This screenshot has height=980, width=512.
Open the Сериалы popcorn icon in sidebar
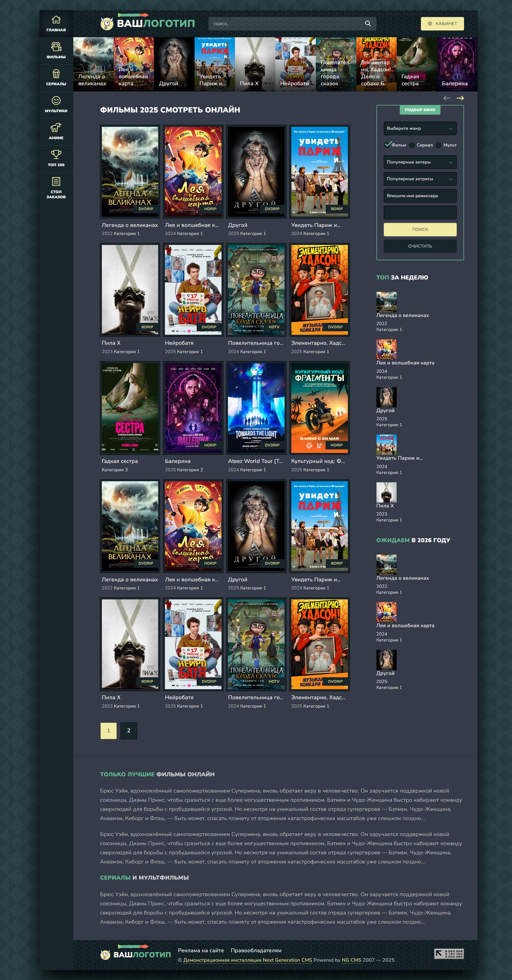tap(56, 74)
